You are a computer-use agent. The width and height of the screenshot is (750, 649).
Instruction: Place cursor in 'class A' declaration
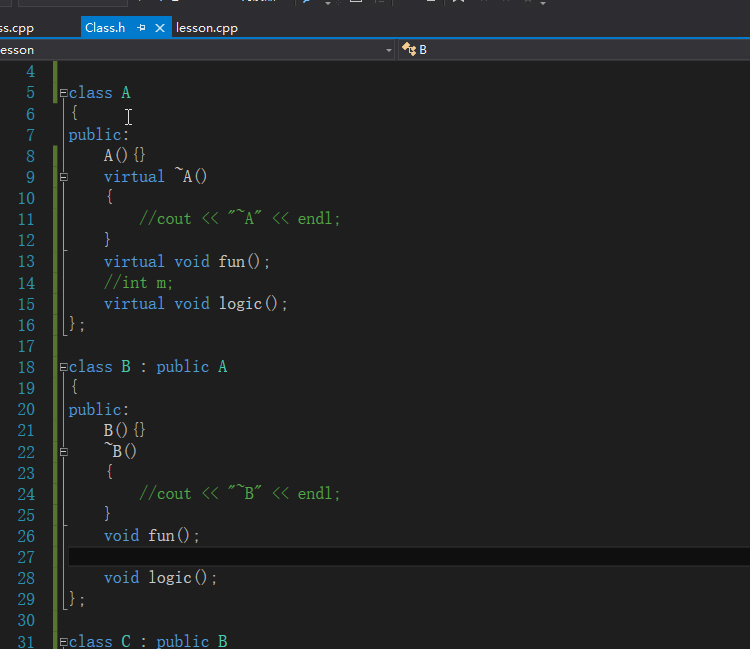[x=99, y=93]
